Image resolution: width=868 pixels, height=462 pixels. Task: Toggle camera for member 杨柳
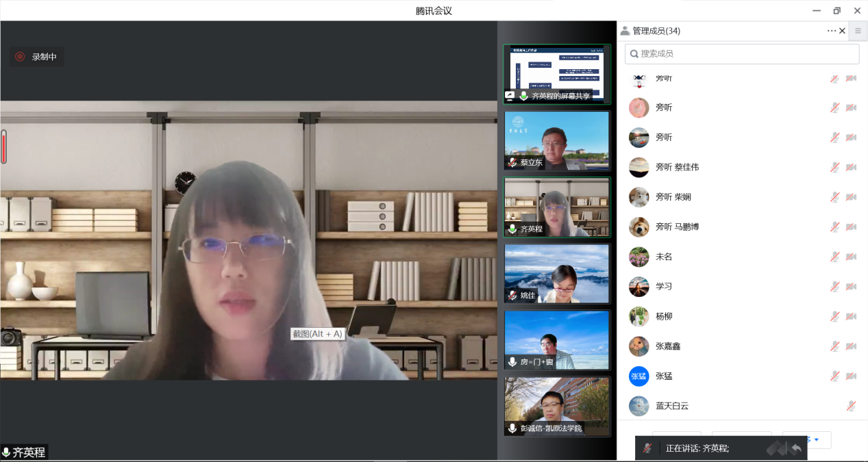click(851, 316)
